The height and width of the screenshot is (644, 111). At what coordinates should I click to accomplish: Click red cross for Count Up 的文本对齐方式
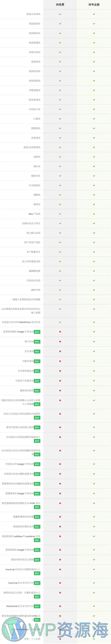[60, 583]
